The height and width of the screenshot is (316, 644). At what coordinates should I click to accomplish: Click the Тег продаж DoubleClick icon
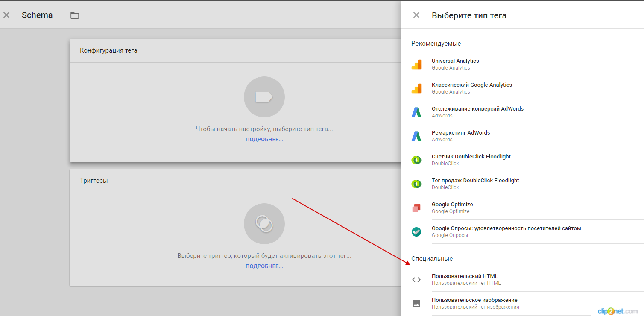pyautogui.click(x=416, y=184)
